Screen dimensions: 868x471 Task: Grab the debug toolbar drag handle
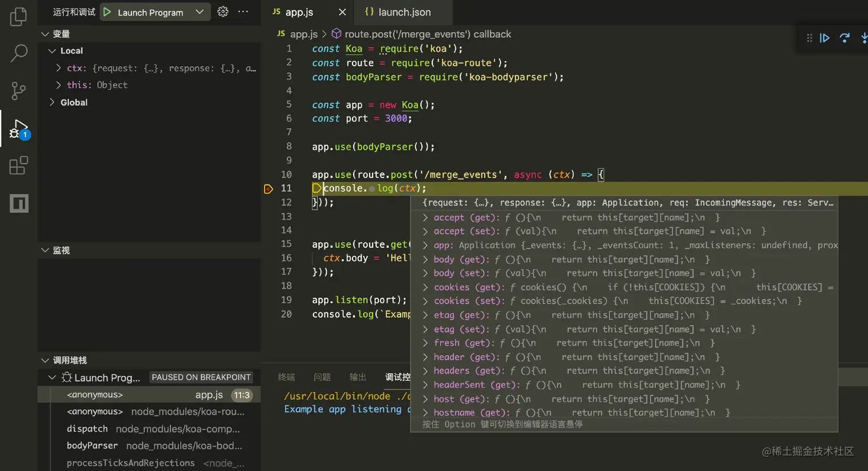(x=809, y=38)
